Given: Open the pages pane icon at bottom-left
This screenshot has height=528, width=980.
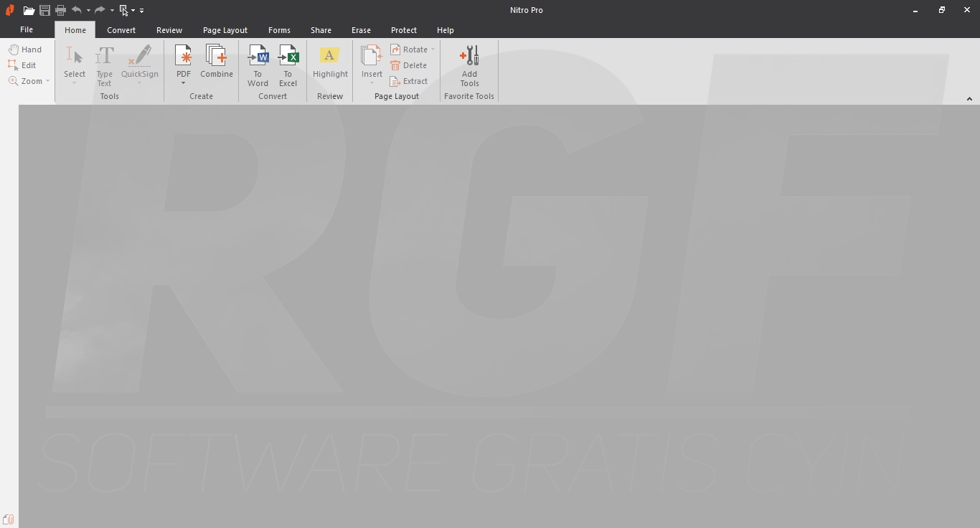Looking at the screenshot, I should (9, 519).
